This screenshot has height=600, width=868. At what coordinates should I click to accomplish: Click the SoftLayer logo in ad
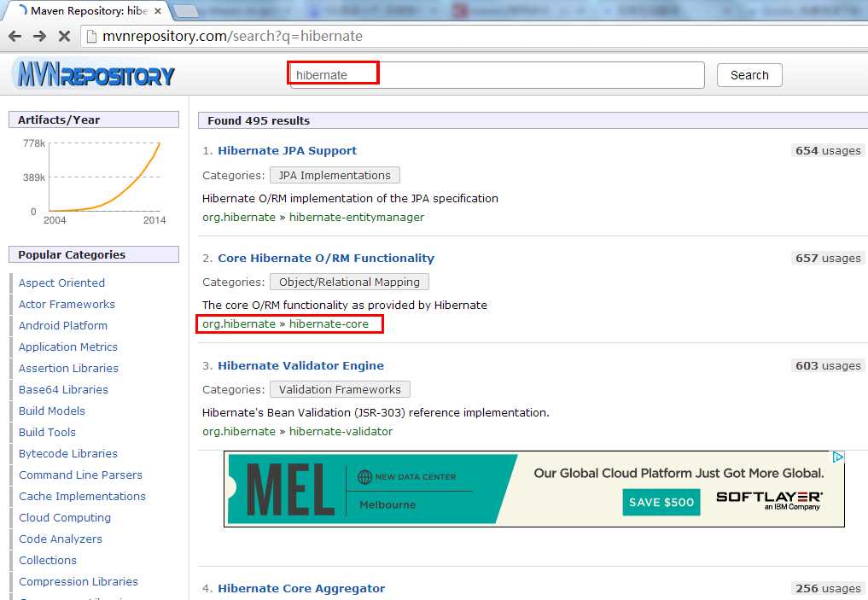click(x=769, y=500)
